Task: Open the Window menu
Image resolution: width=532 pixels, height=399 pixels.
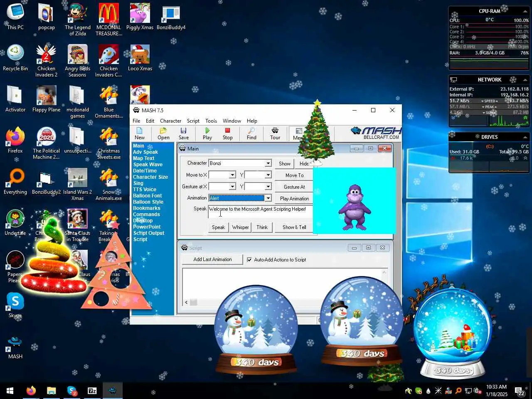Action: pyautogui.click(x=232, y=121)
